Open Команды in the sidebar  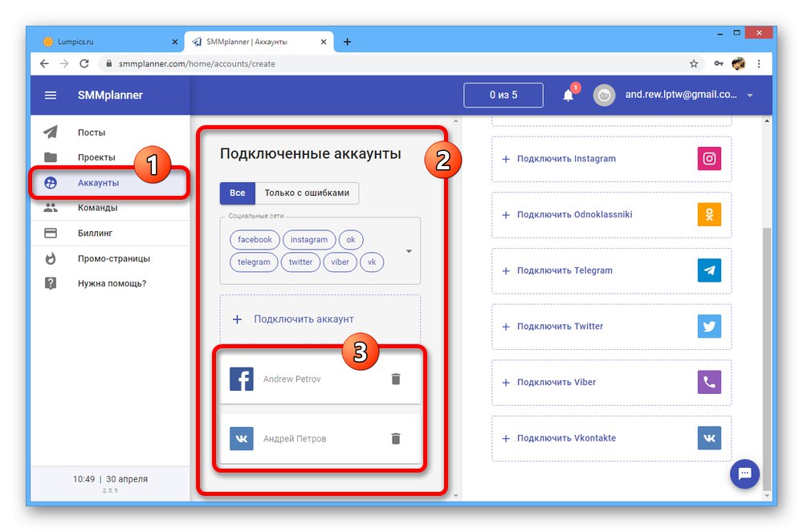pyautogui.click(x=110, y=208)
